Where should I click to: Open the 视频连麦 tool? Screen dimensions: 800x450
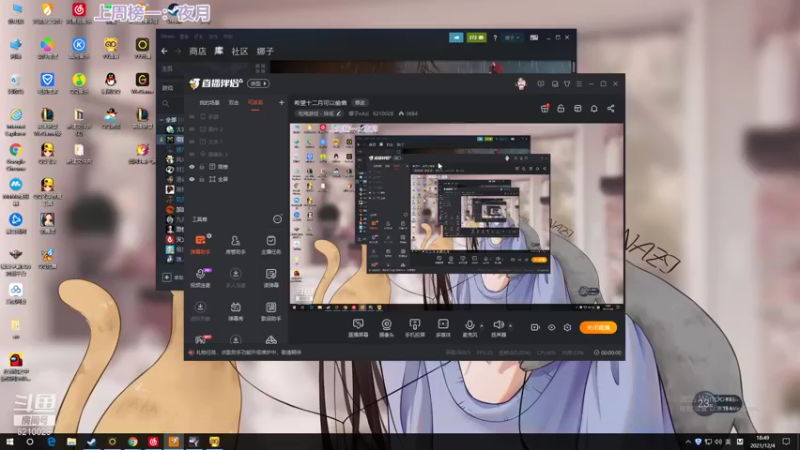tap(200, 278)
